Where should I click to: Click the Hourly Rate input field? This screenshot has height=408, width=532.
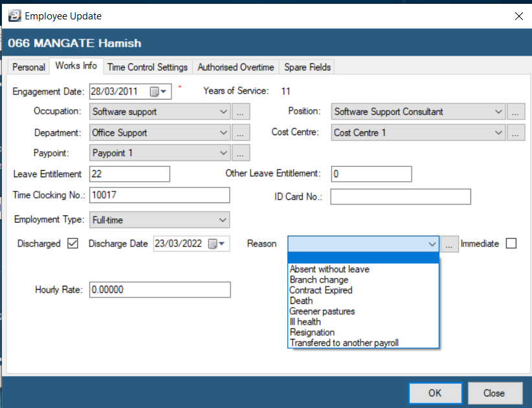(x=160, y=290)
